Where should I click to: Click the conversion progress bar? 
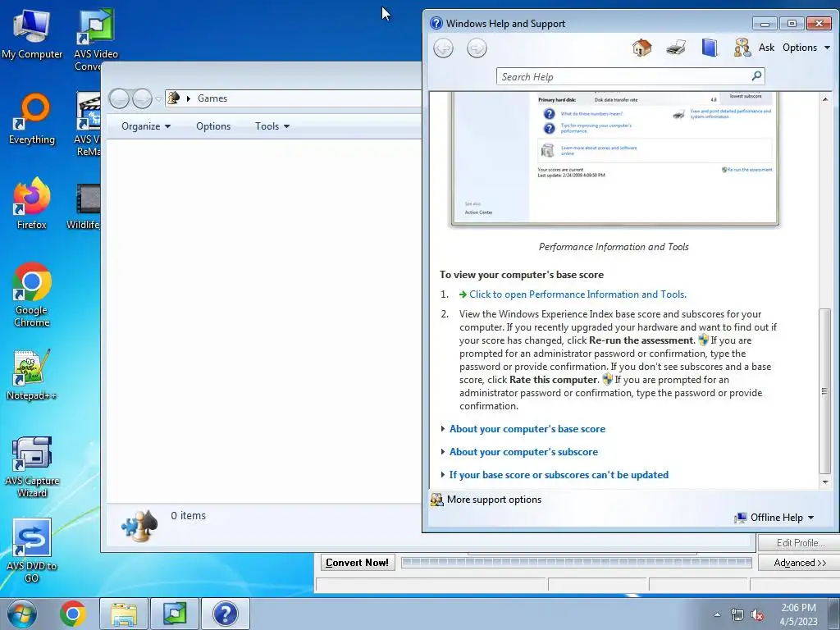pos(577,562)
